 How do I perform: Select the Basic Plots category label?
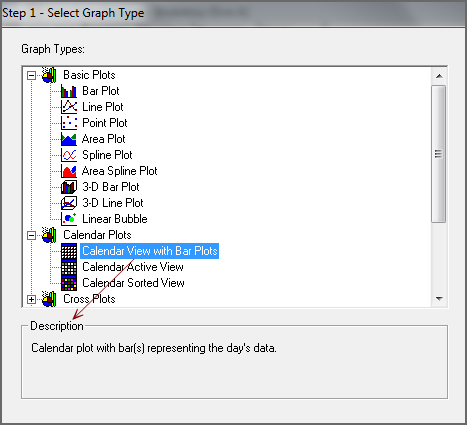89,75
